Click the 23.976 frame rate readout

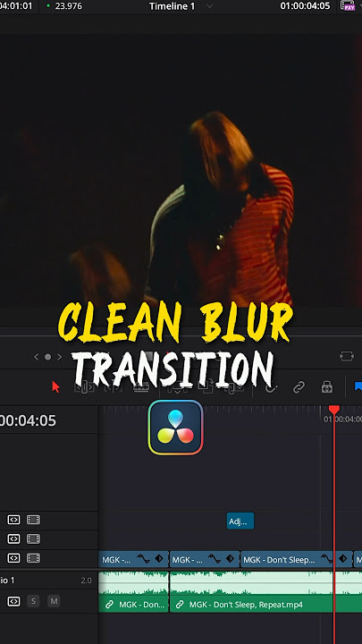(x=67, y=6)
